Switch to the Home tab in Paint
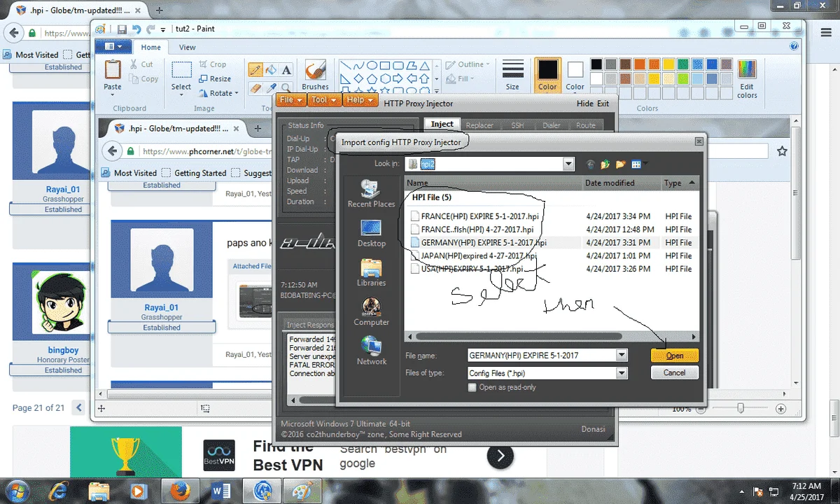Viewport: 840px width, 504px height. pos(150,48)
